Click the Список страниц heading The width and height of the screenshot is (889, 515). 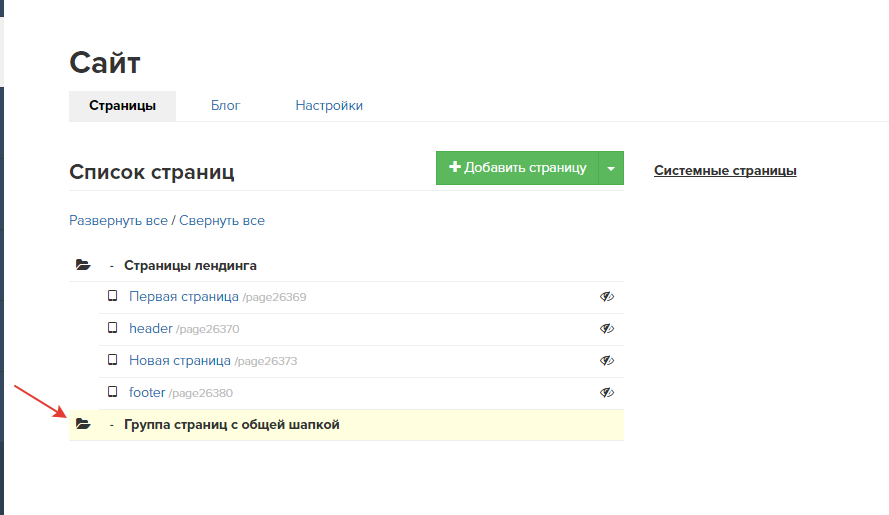(151, 172)
